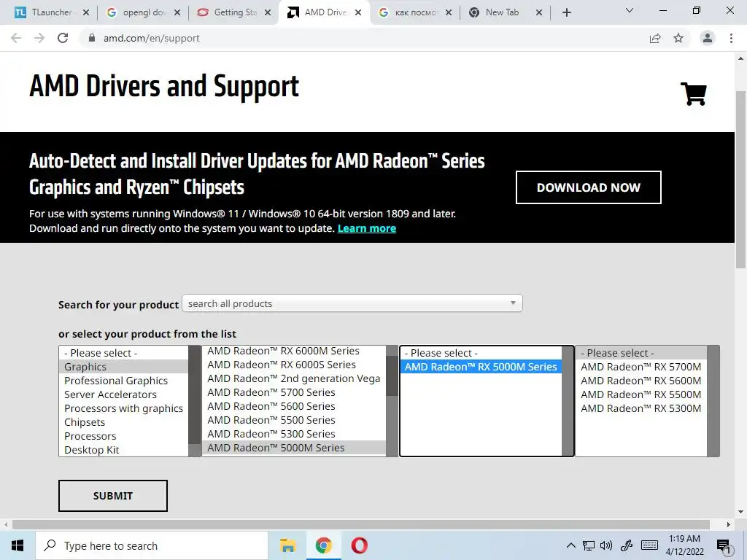The height and width of the screenshot is (560, 747).
Task: Select AMD Radeon RX 5600M
Action: coord(641,381)
